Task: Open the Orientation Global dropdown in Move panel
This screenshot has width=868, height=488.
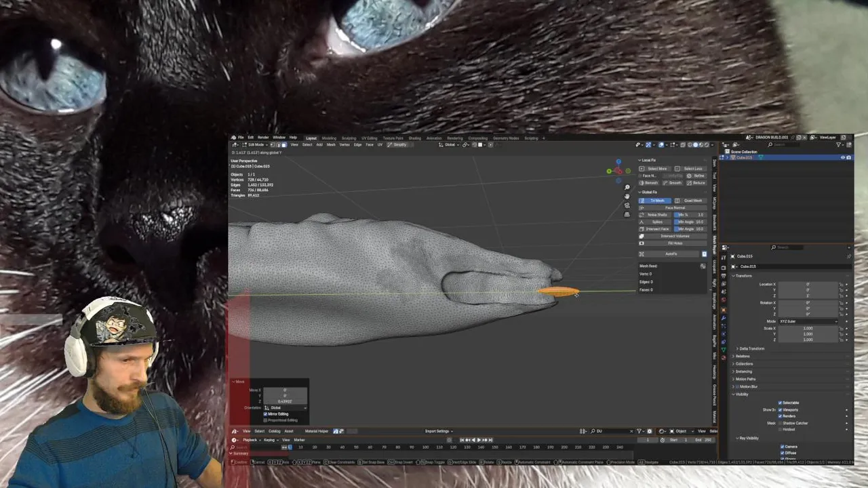Action: [285, 408]
